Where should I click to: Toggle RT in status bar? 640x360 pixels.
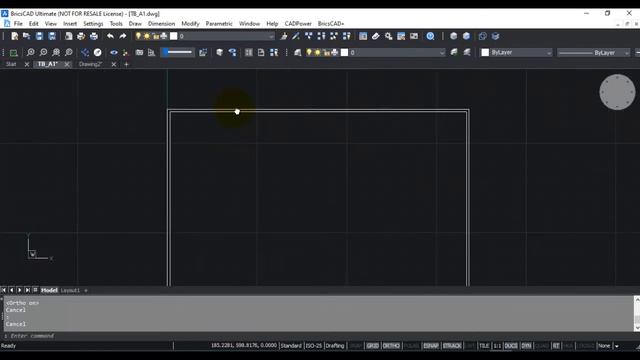pos(556,346)
